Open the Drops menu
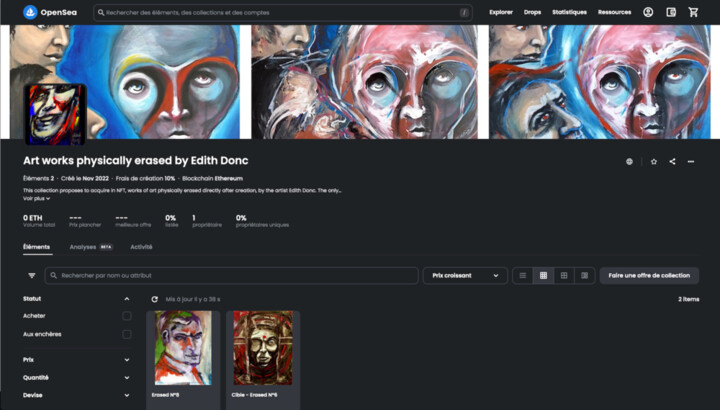 tap(532, 12)
